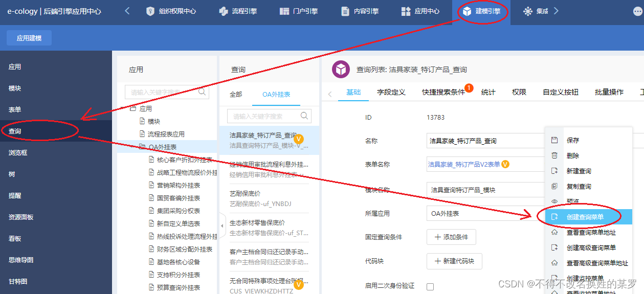Click the home icon for 查看高级查询菜单地址
Screen dimensions: 644x294
[554, 263]
